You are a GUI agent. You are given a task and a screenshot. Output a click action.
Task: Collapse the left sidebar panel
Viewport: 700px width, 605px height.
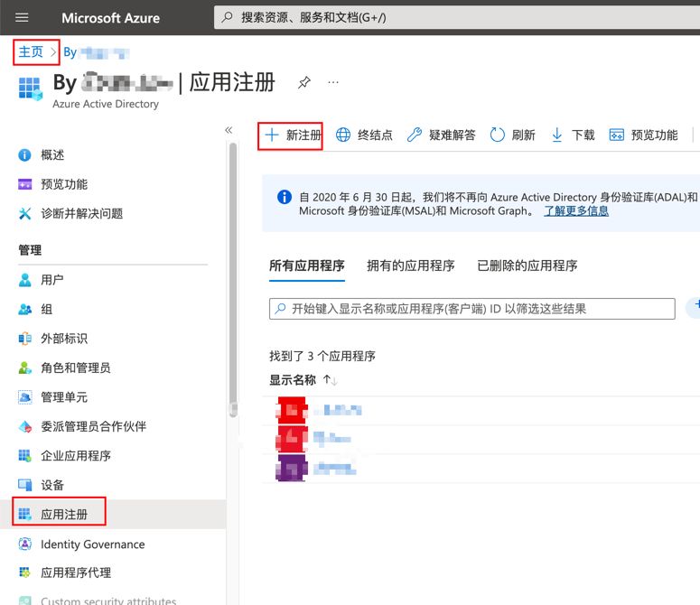click(x=229, y=130)
